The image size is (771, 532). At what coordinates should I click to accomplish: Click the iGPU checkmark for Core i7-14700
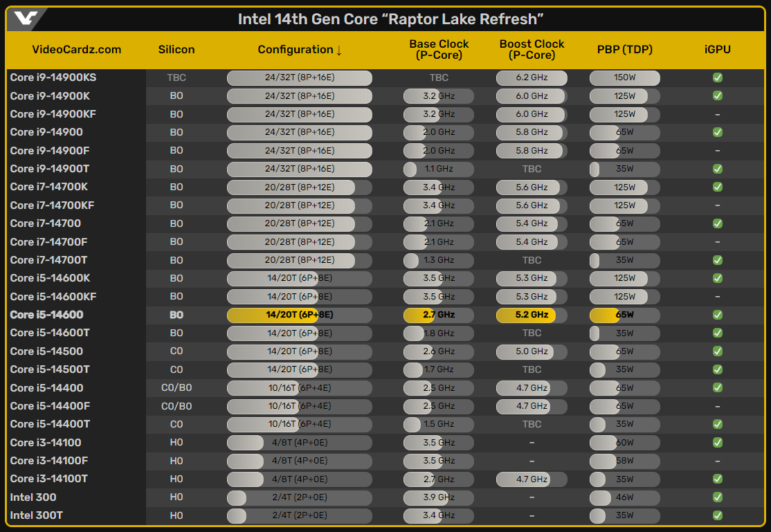(718, 223)
